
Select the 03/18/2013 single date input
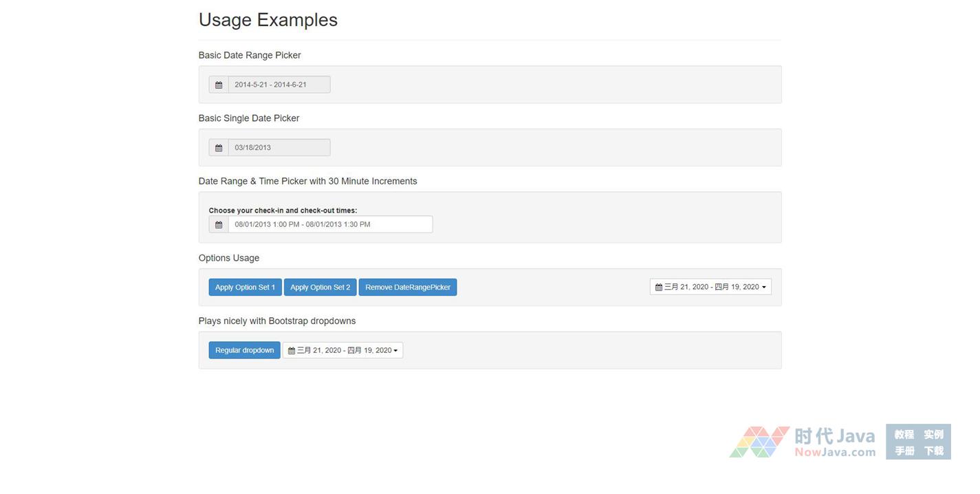(279, 148)
